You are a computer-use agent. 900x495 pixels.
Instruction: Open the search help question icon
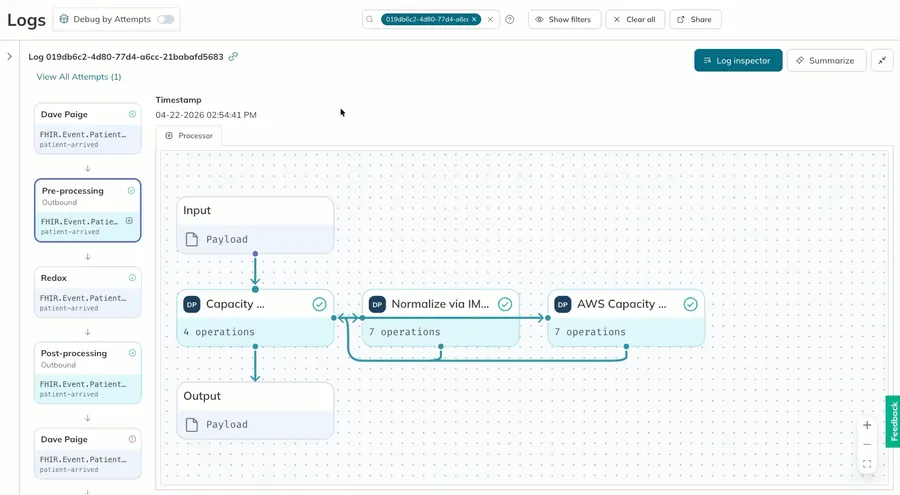click(x=510, y=20)
